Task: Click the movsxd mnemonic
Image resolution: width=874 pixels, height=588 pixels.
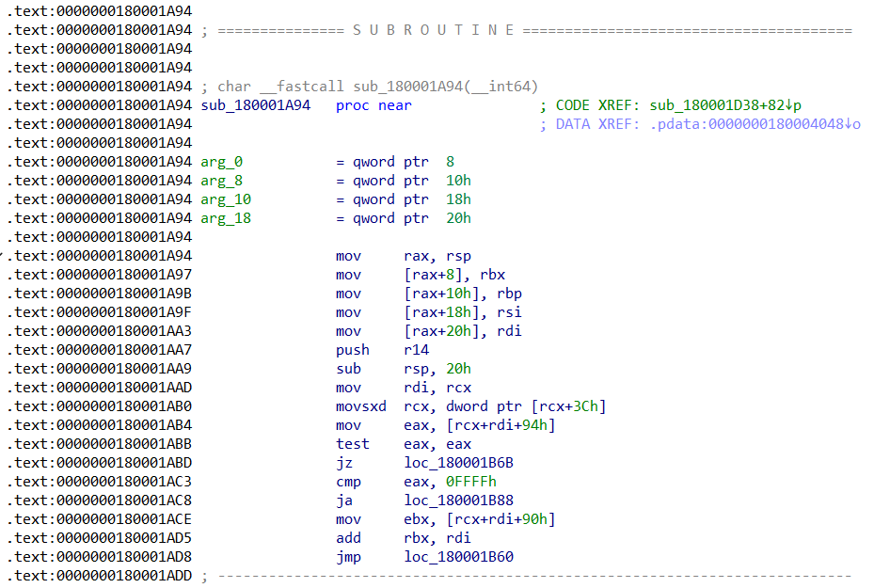Action: (x=360, y=406)
